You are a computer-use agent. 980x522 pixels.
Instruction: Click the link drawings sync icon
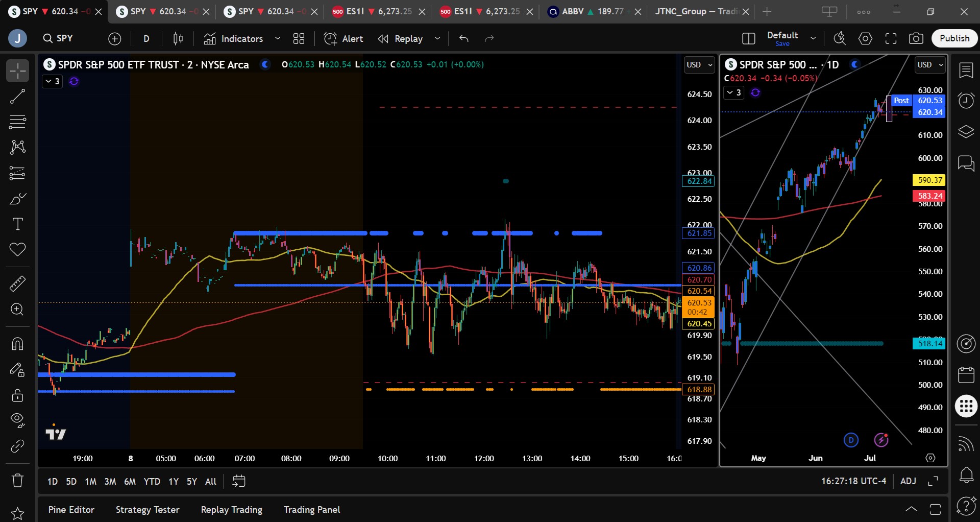(17, 446)
